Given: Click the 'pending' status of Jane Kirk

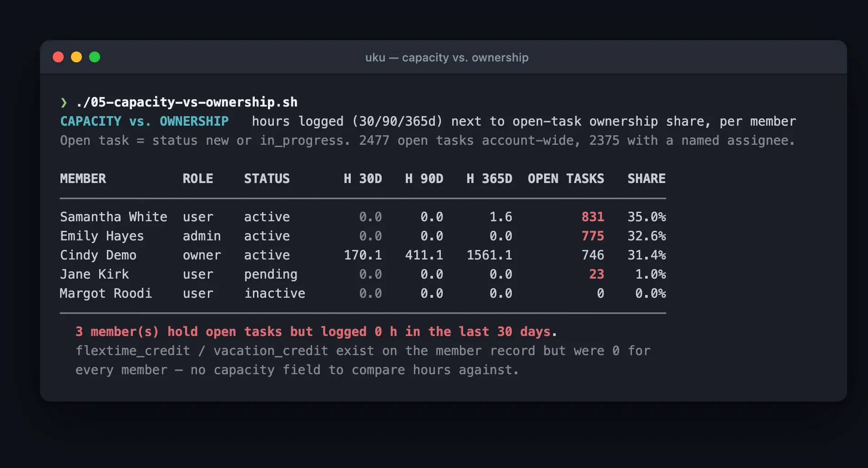Looking at the screenshot, I should point(271,275).
